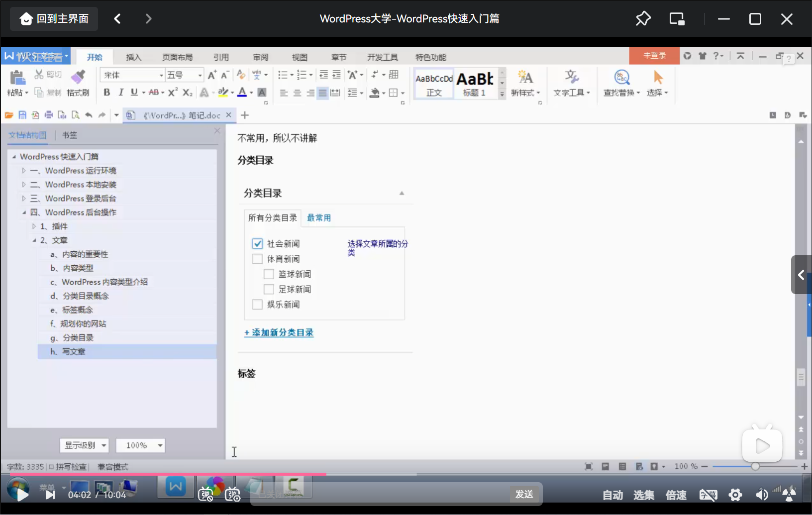This screenshot has width=812, height=515.
Task: Open Find and Replace tool
Action: pyautogui.click(x=622, y=77)
